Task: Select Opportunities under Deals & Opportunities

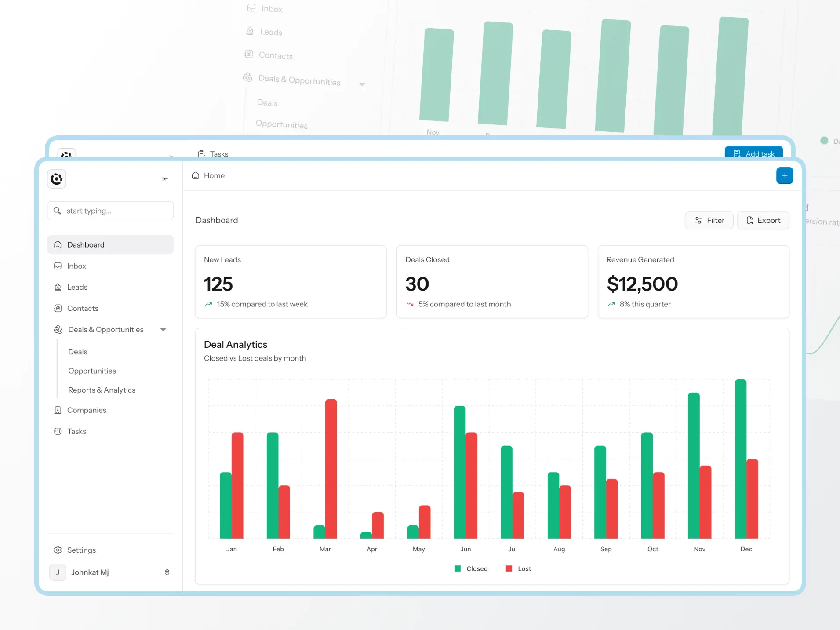Action: tap(92, 371)
